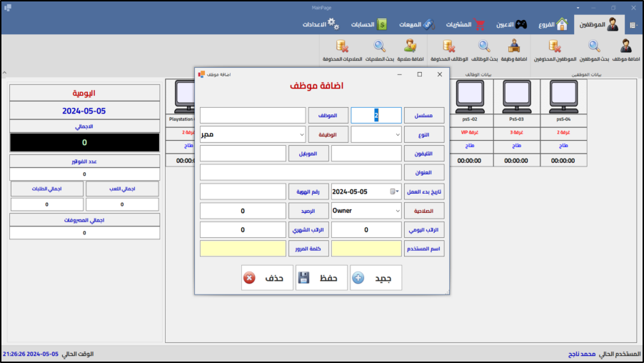
Task: Click Add Job (اضافة وظيفة) ribbon icon
Action: coord(513,46)
